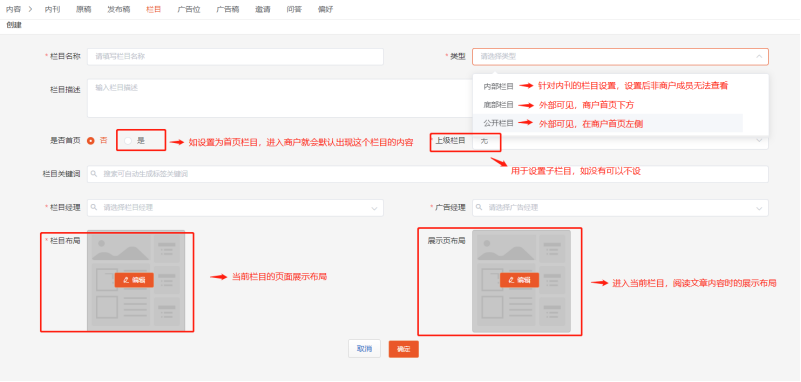Open the 上级栏目 dropdown
This screenshot has width=801, height=382.
(x=620, y=141)
